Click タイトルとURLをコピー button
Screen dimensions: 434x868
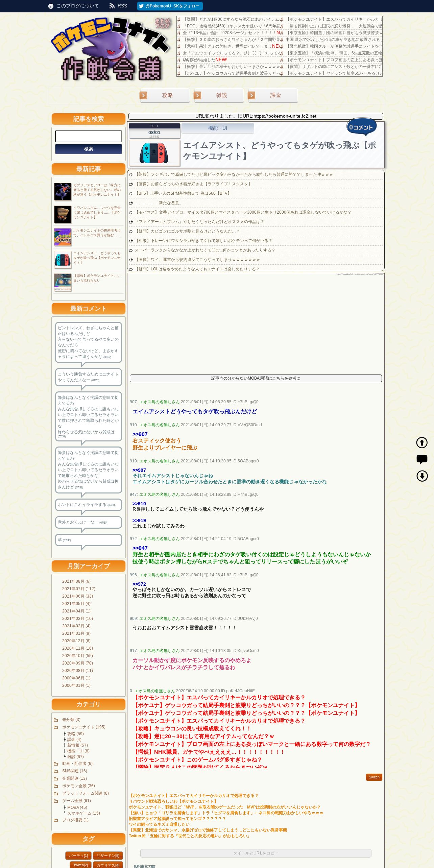coord(256,853)
